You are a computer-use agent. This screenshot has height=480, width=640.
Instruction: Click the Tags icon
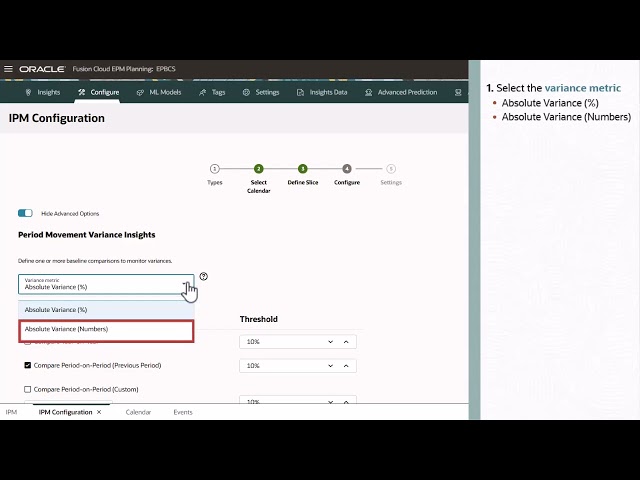click(202, 93)
